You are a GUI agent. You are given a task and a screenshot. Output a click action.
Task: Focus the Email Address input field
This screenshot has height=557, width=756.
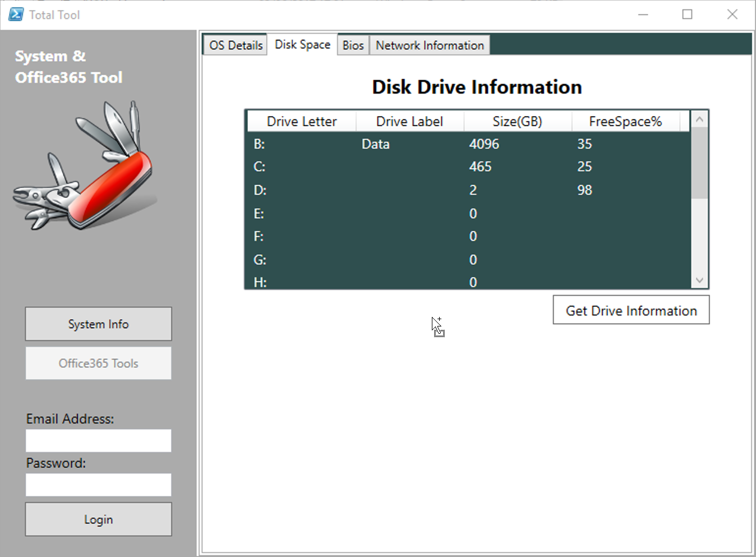[x=98, y=441]
